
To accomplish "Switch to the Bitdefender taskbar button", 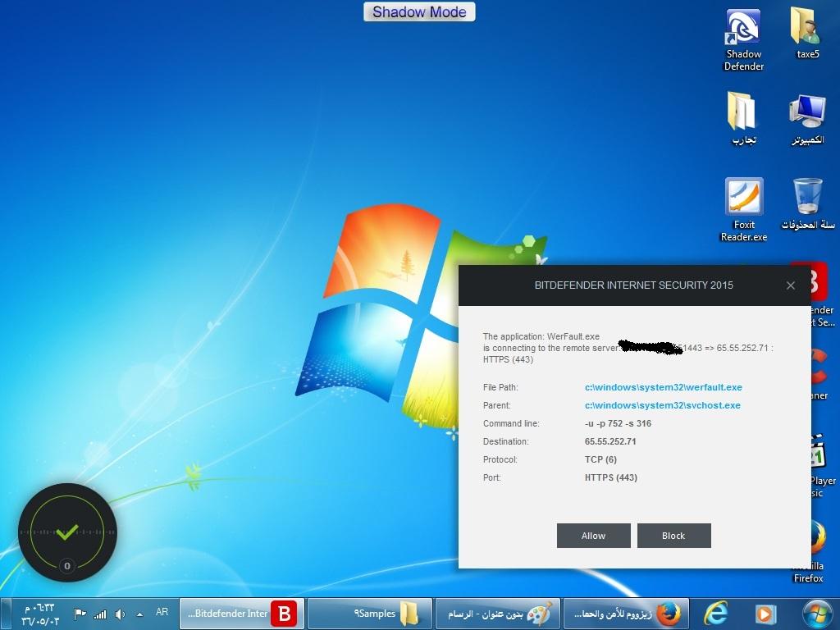I will 242,614.
